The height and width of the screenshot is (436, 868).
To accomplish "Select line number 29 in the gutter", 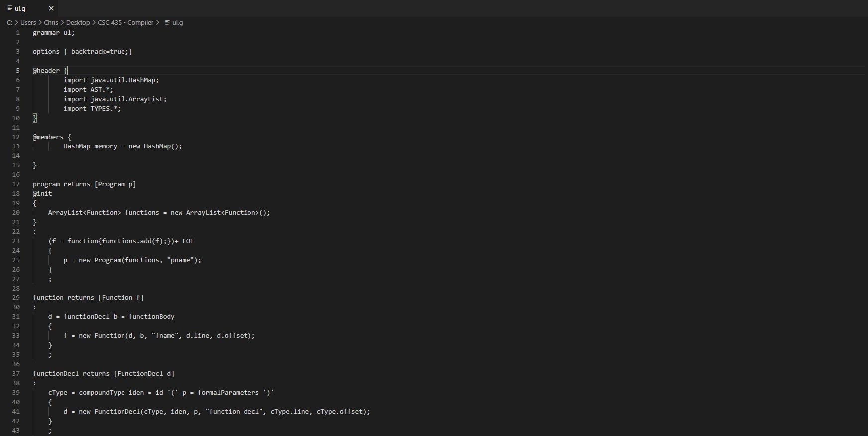I will [16, 298].
